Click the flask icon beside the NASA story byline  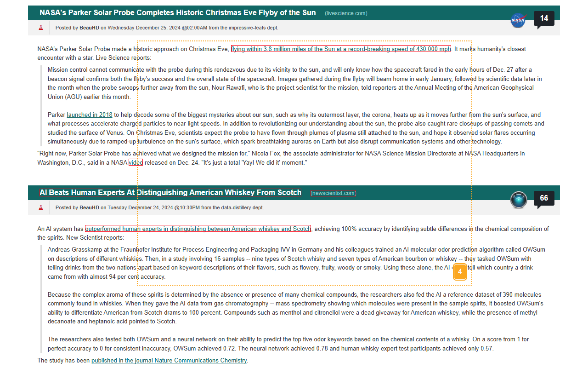[40, 28]
